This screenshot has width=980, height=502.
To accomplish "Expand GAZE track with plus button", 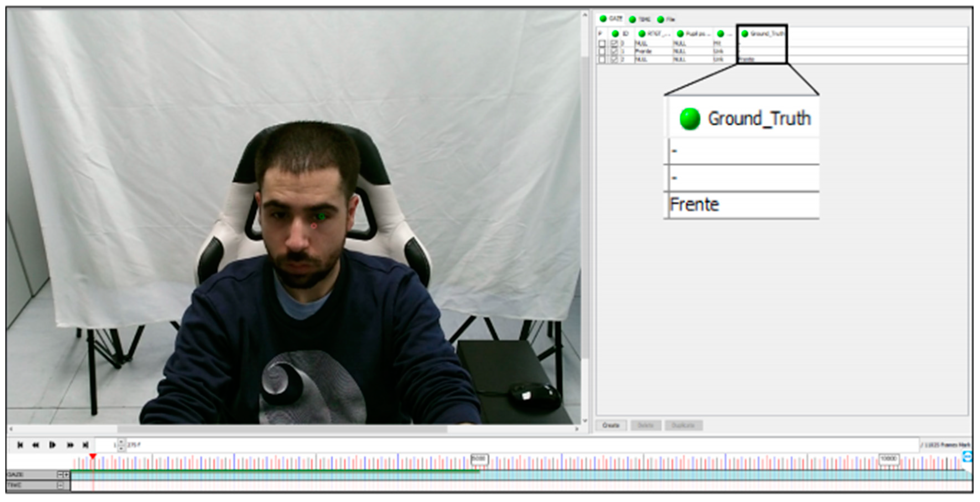I will coord(67,475).
